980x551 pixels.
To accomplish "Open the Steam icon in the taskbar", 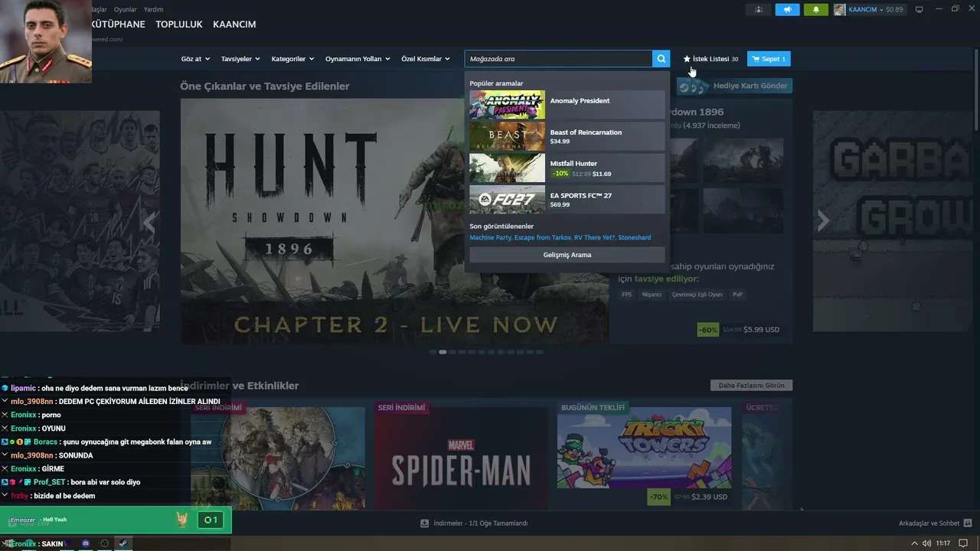I will click(x=122, y=543).
